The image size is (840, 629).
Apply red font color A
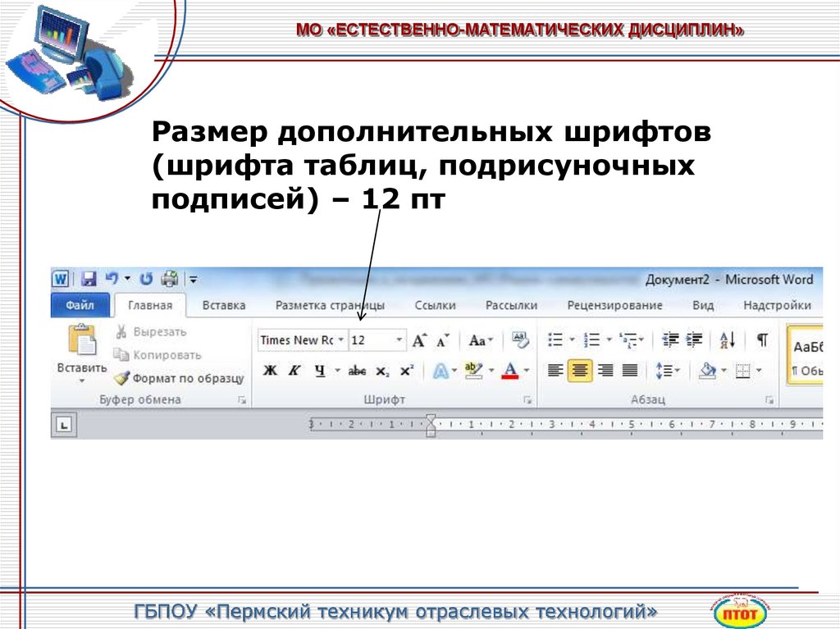(x=510, y=370)
